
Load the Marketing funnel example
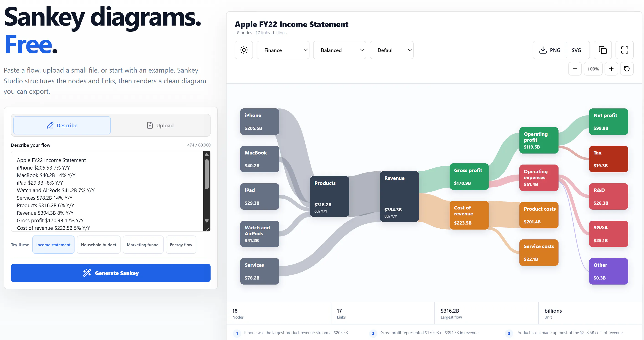pos(143,245)
